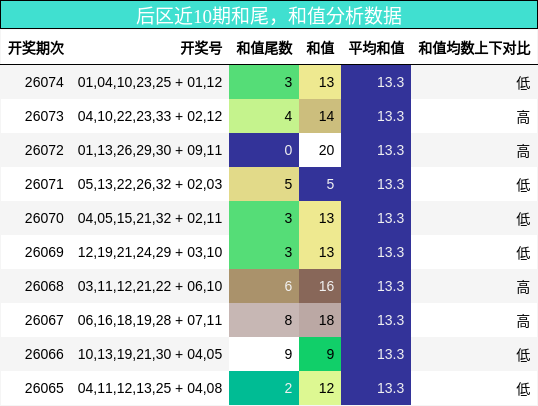Image resolution: width=538 pixels, height=406 pixels.
Task: Click 低 comparison in row 26065
Action: (523, 389)
